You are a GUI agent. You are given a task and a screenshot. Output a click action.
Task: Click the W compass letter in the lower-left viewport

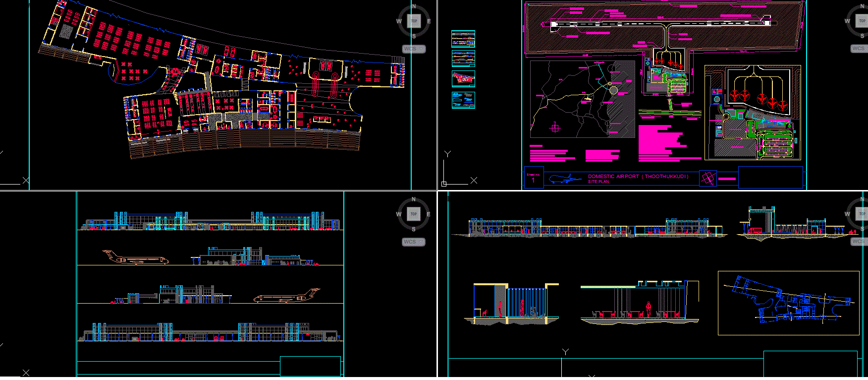[399, 214]
